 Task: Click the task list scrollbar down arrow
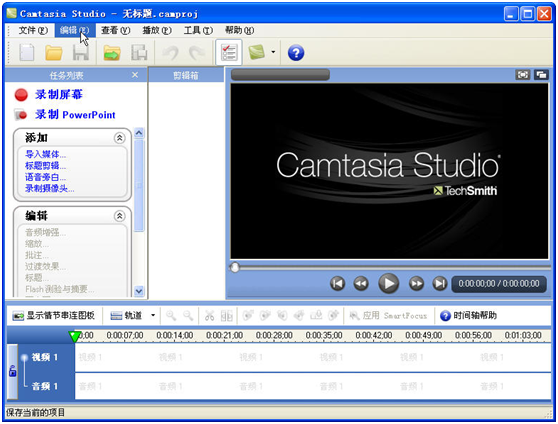pyautogui.click(x=139, y=291)
